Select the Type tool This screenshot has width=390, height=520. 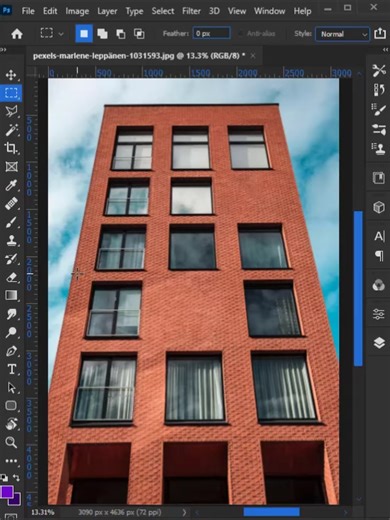point(11,369)
